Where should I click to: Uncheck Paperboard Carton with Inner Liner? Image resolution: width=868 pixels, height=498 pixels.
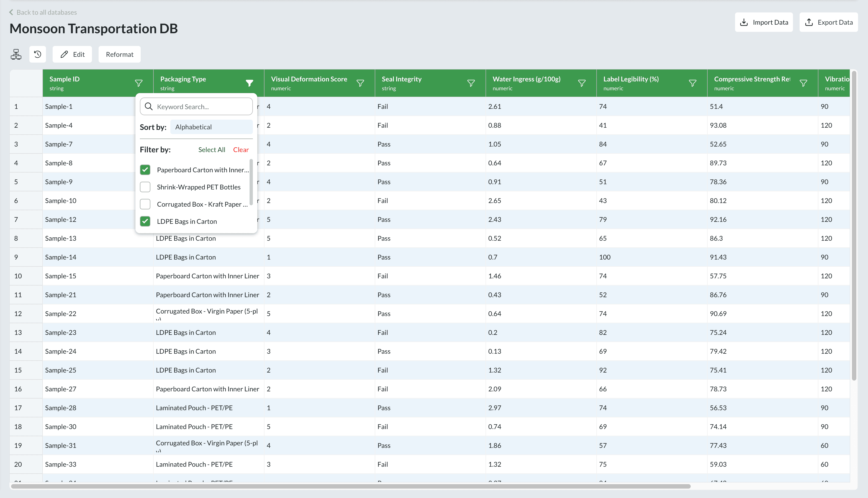[x=145, y=170]
